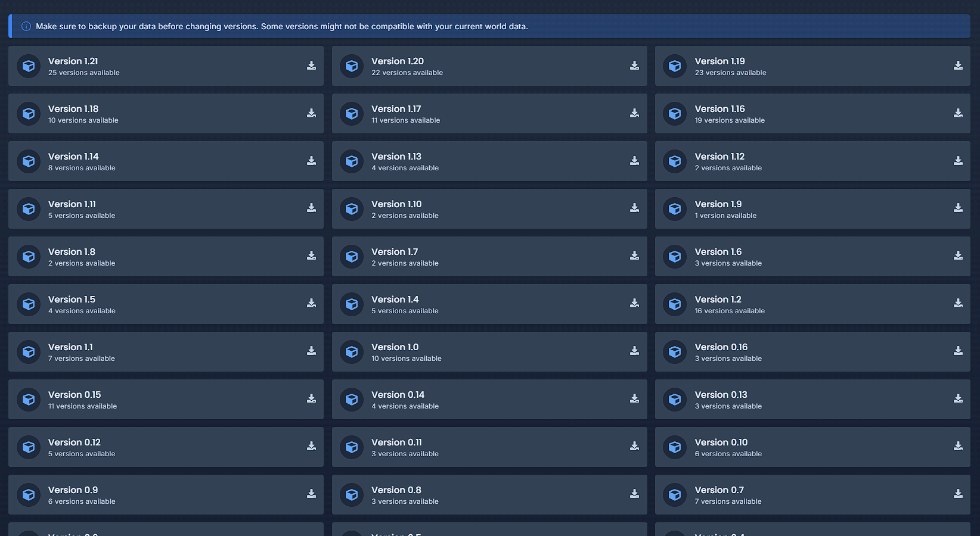Select the download icon for Version 1.10
Screen dimensions: 980x536
click(x=634, y=208)
